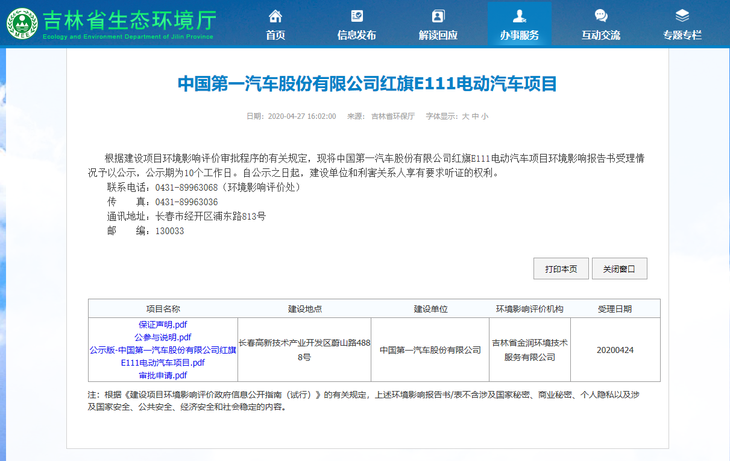Click the icon above 信息发布

(357, 16)
